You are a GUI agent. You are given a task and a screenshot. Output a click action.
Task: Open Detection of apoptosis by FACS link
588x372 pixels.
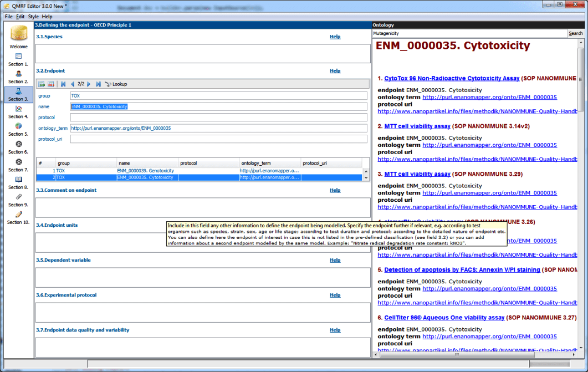[x=462, y=269]
